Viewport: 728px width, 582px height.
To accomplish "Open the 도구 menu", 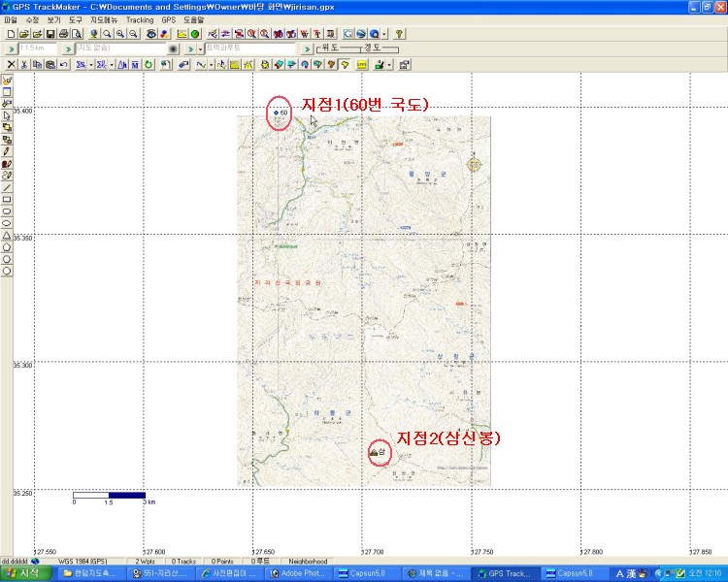I will coord(75,20).
